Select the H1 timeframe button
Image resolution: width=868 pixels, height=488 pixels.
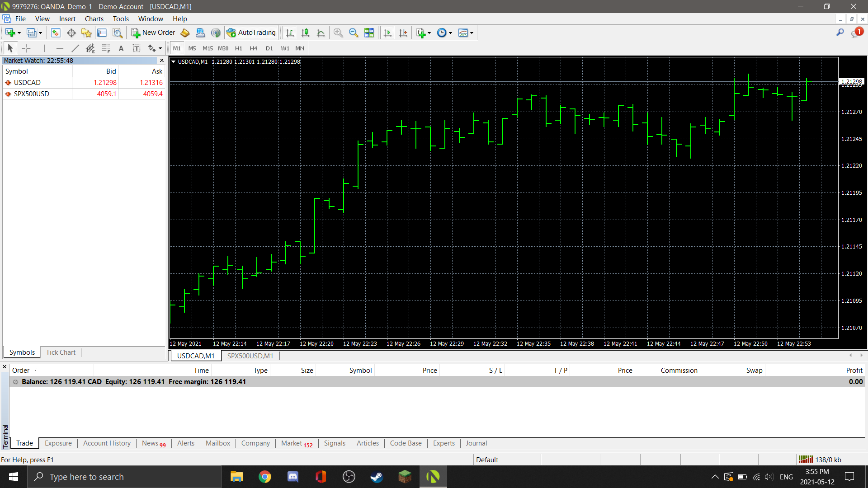238,48
